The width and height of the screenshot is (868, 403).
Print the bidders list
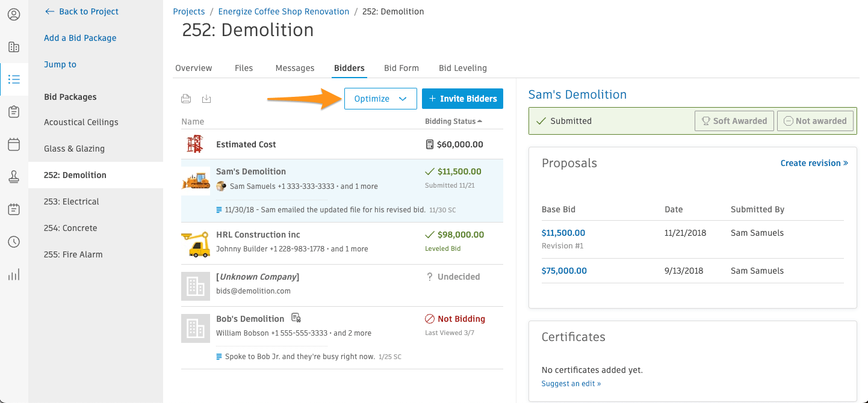coord(187,99)
